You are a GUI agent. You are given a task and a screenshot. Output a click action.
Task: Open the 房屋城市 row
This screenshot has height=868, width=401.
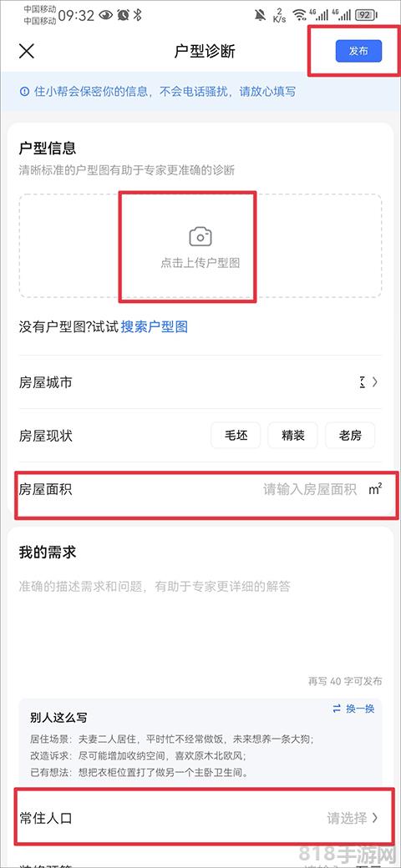point(200,382)
